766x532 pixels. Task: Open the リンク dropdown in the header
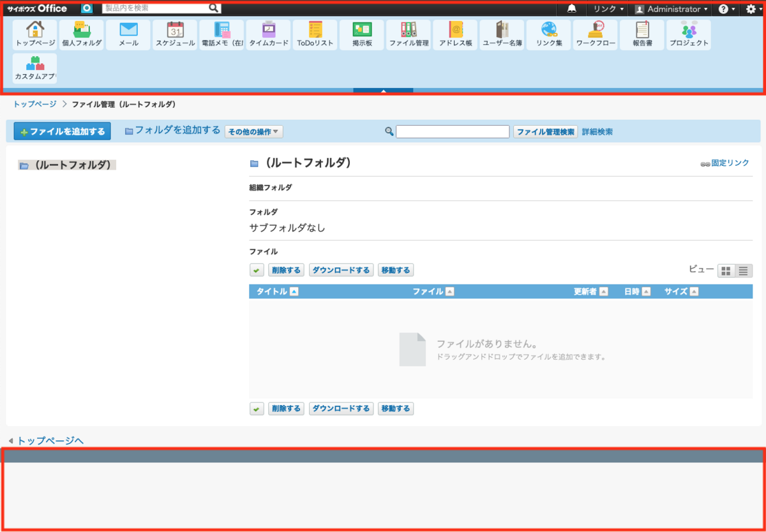[606, 8]
